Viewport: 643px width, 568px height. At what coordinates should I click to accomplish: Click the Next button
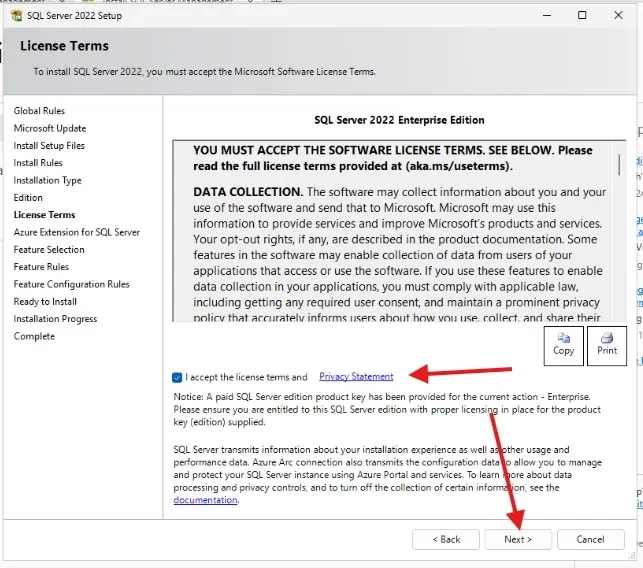pos(518,539)
